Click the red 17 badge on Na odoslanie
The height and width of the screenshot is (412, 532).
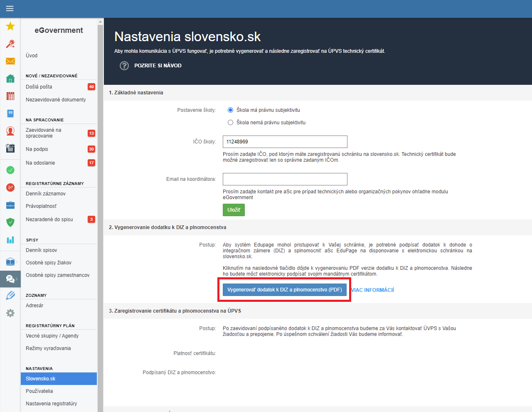(x=91, y=163)
